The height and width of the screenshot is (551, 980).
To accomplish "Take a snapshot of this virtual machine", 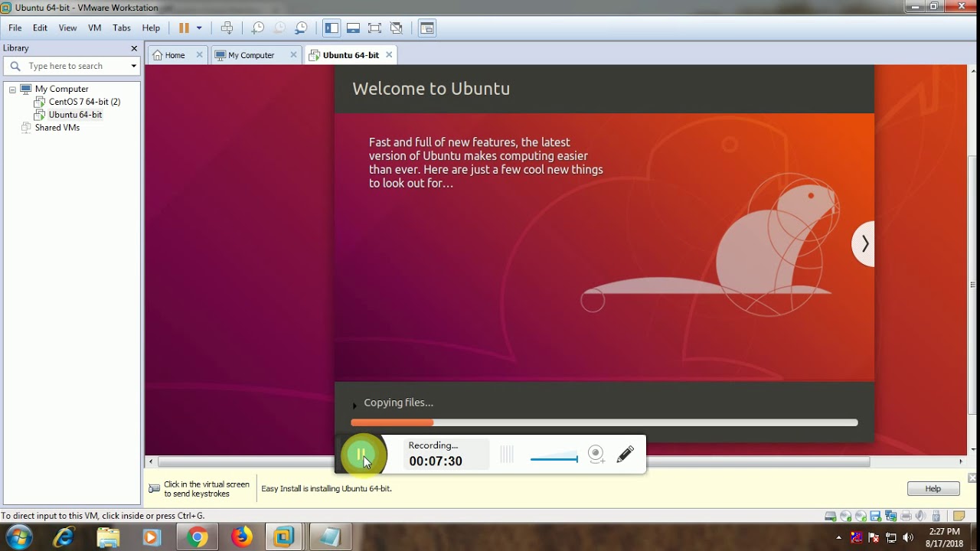I will pyautogui.click(x=258, y=28).
